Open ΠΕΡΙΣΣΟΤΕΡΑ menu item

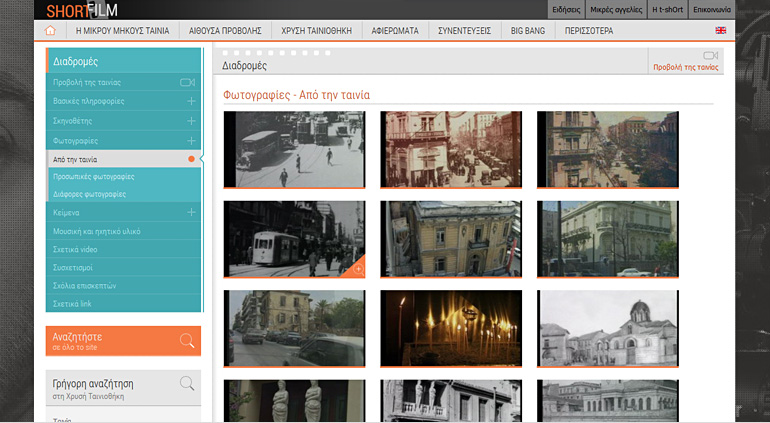(589, 30)
